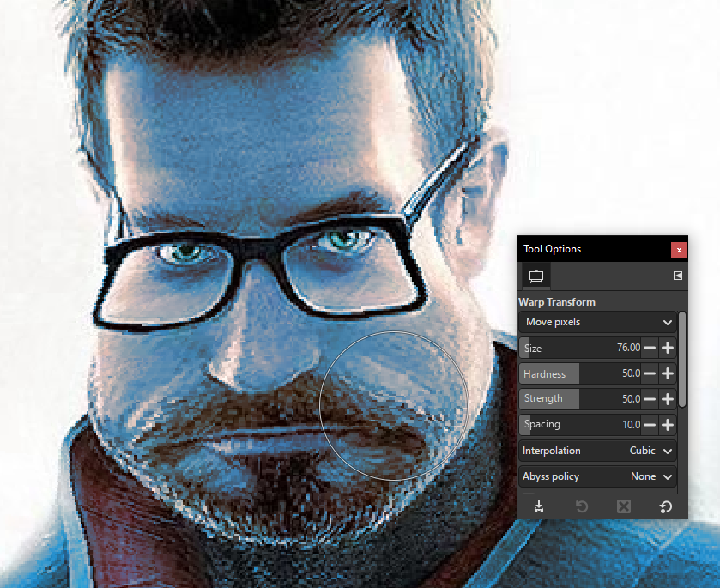Open the Interpolation Cubic dropdown
Image resolution: width=720 pixels, height=588 pixels.
(598, 451)
